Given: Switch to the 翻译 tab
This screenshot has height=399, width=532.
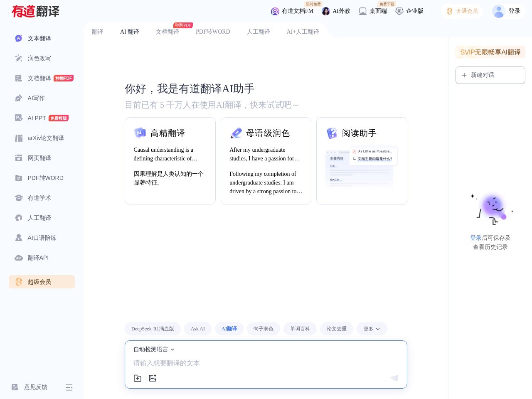Looking at the screenshot, I should tap(98, 32).
